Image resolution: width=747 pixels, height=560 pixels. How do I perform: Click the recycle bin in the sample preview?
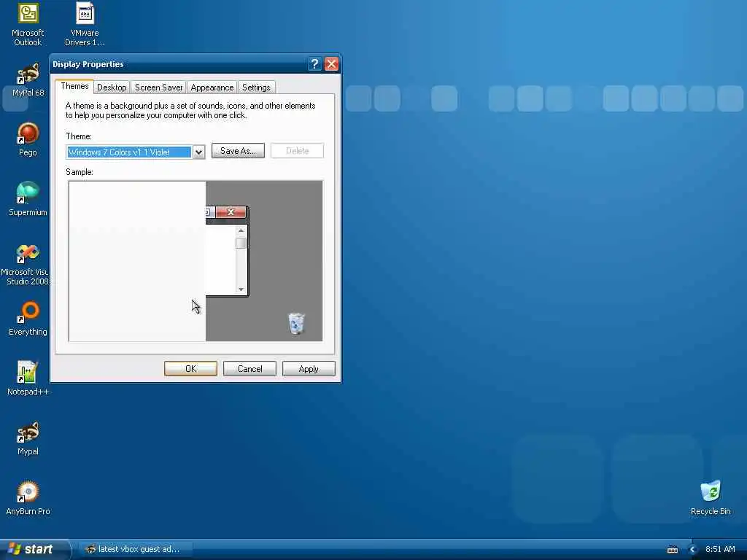296,324
